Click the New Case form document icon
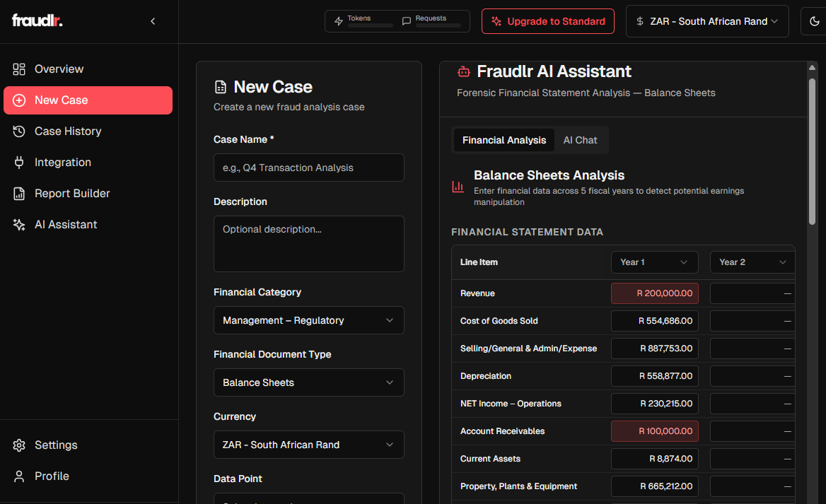Viewport: 826px width, 504px height. click(x=221, y=87)
